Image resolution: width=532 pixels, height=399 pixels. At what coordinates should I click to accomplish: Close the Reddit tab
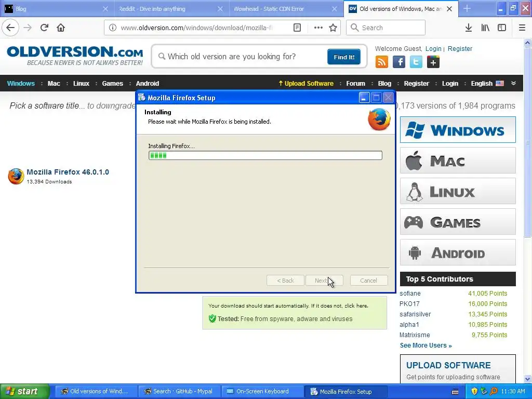(220, 9)
